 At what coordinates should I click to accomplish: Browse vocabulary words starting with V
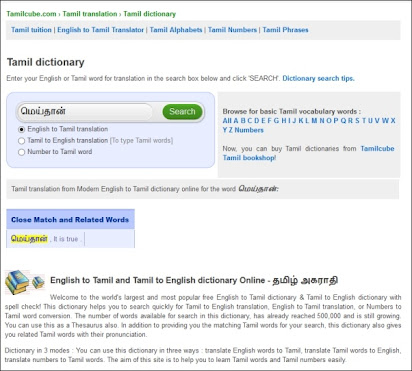point(377,121)
